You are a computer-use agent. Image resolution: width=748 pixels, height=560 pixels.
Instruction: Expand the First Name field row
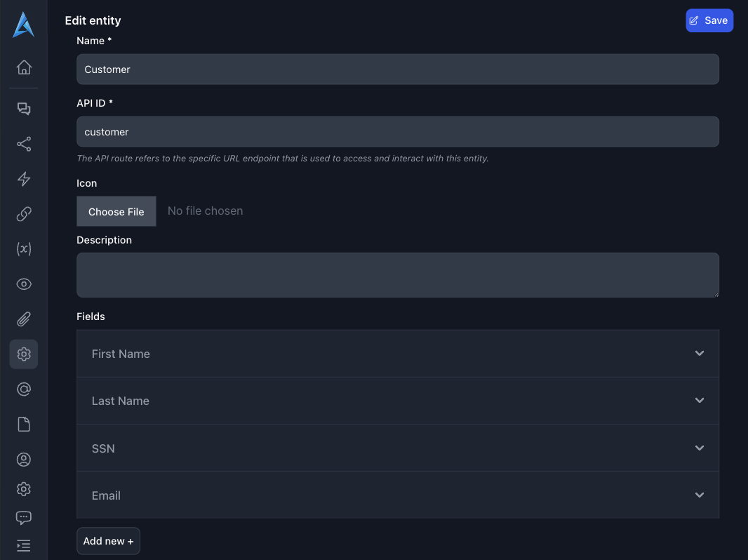(397, 354)
